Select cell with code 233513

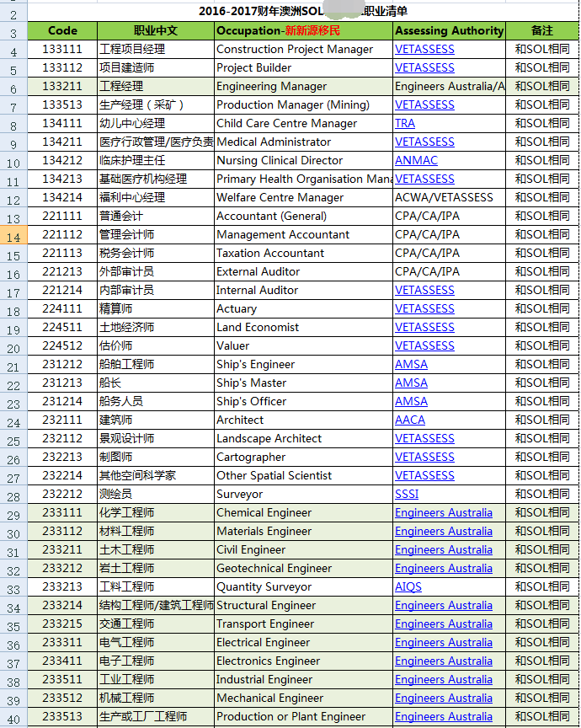coord(62,717)
